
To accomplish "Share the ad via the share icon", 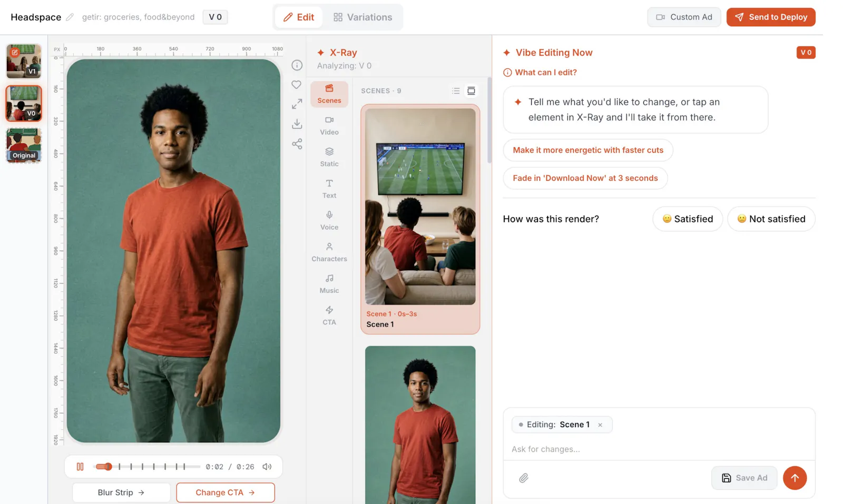I will pyautogui.click(x=297, y=144).
